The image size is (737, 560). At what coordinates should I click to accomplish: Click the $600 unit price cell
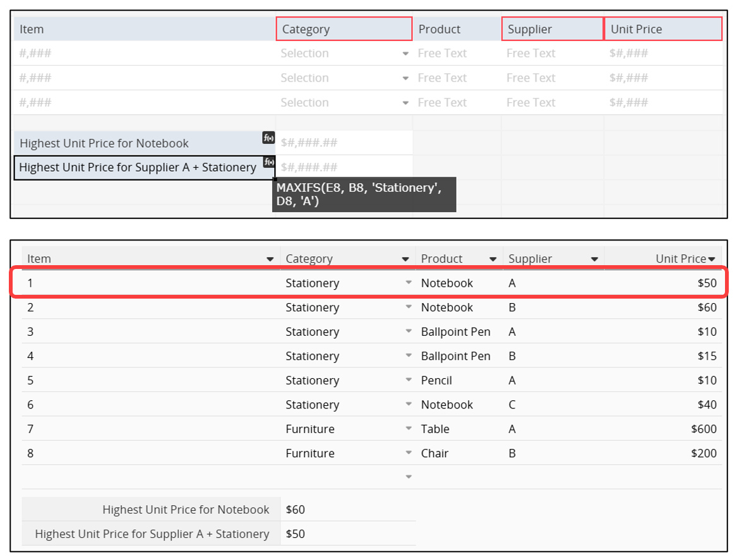(x=704, y=429)
